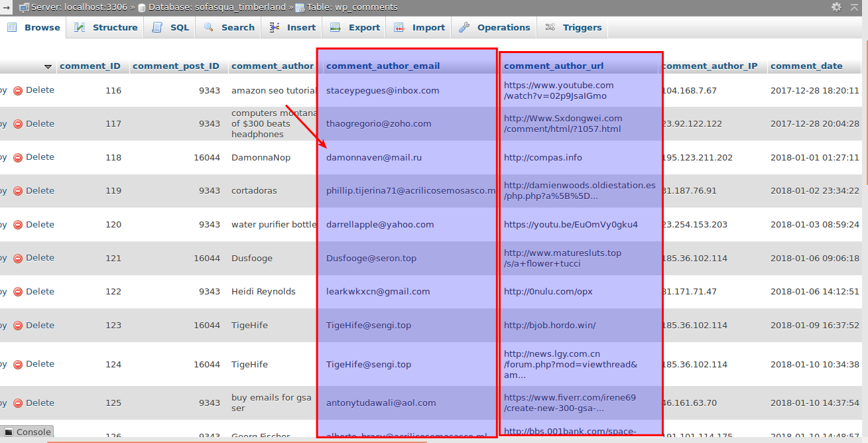The width and height of the screenshot is (868, 443).
Task: Click the delete icon for comment 116
Action: pyautogui.click(x=18, y=91)
